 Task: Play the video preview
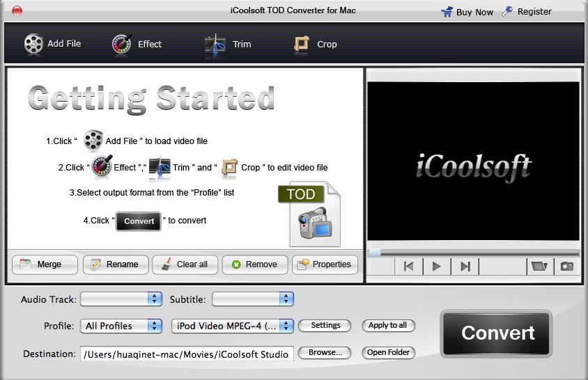pyautogui.click(x=437, y=266)
